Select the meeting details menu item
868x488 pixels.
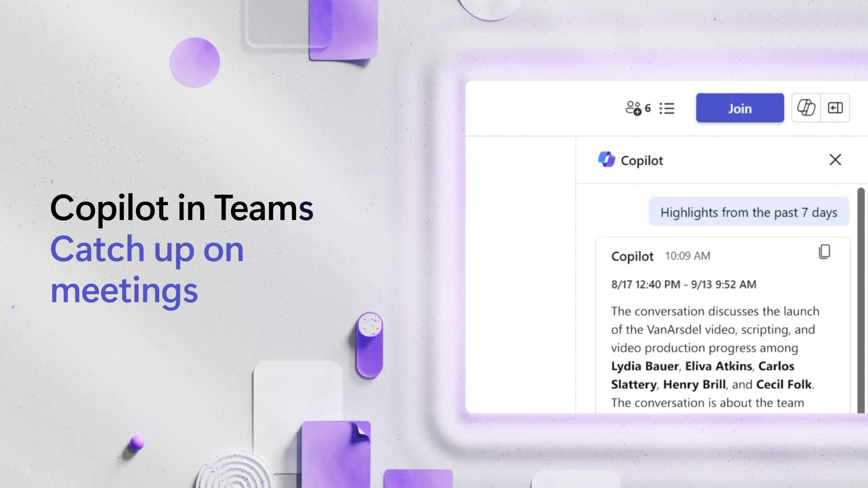(668, 108)
